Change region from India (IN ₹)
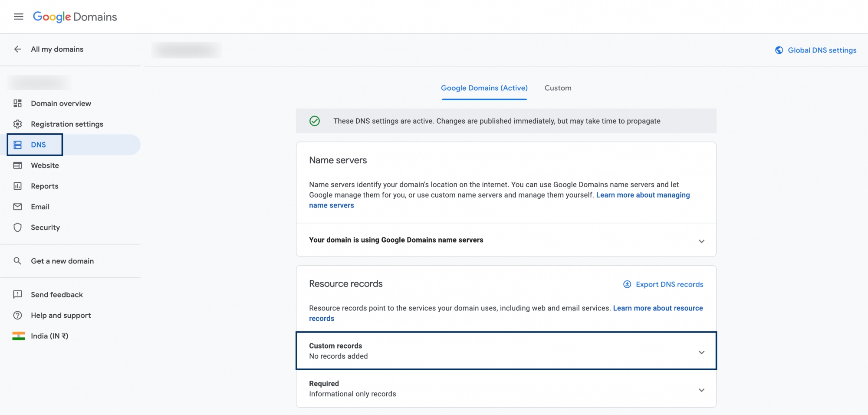 click(49, 336)
